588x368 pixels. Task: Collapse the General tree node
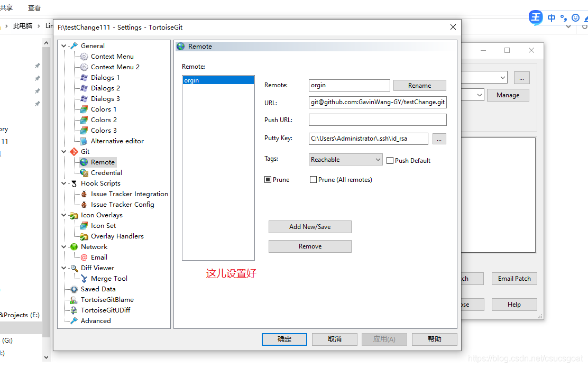[x=64, y=46]
